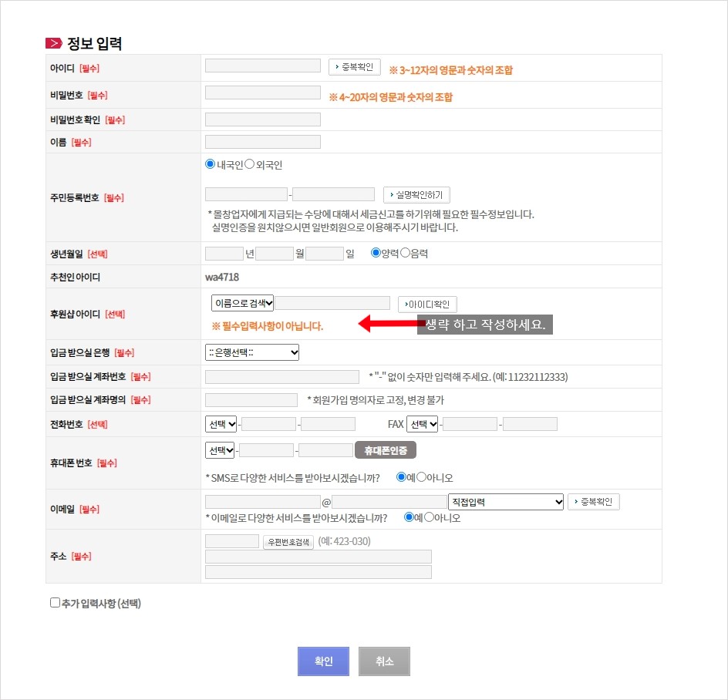Image resolution: width=728 pixels, height=700 pixels.
Task: Open the 휴대폰 번호 prefix dropdown
Action: pyautogui.click(x=220, y=450)
